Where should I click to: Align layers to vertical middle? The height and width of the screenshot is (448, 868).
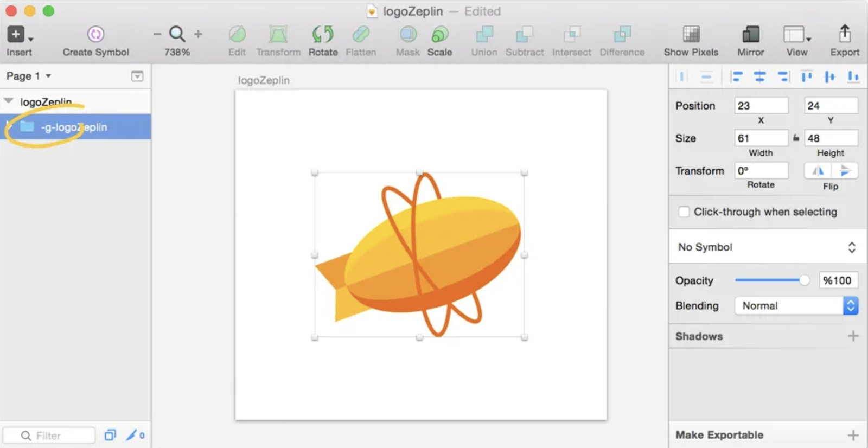click(x=829, y=76)
